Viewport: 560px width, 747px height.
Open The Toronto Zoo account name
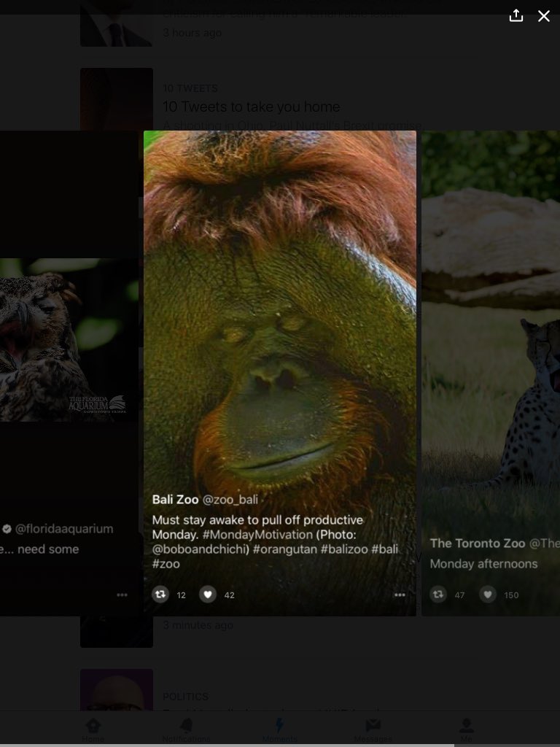coord(478,543)
